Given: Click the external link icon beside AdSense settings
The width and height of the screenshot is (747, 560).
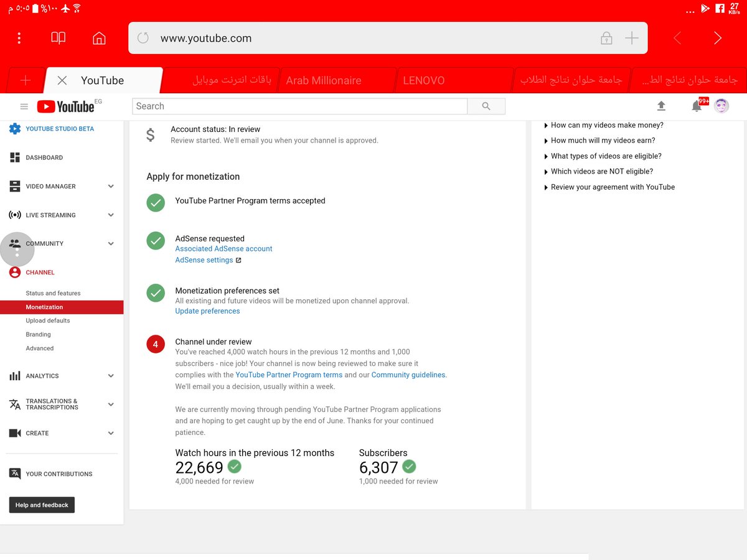Looking at the screenshot, I should [x=238, y=260].
